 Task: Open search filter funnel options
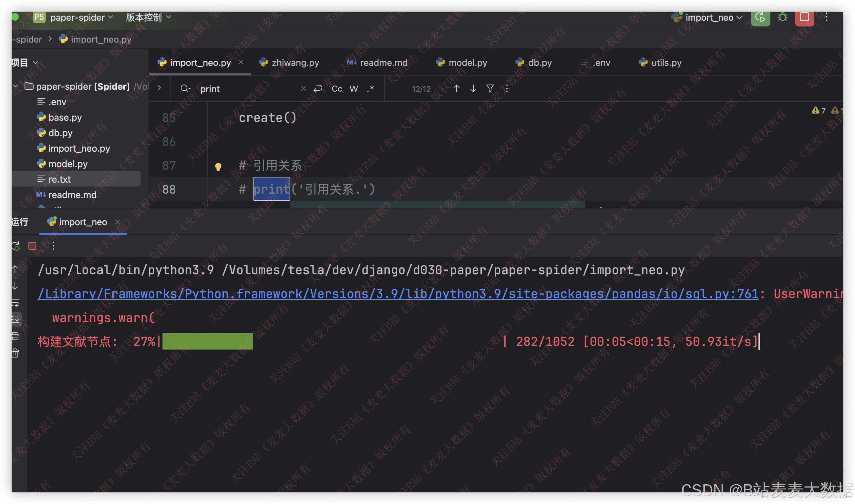[x=490, y=89]
